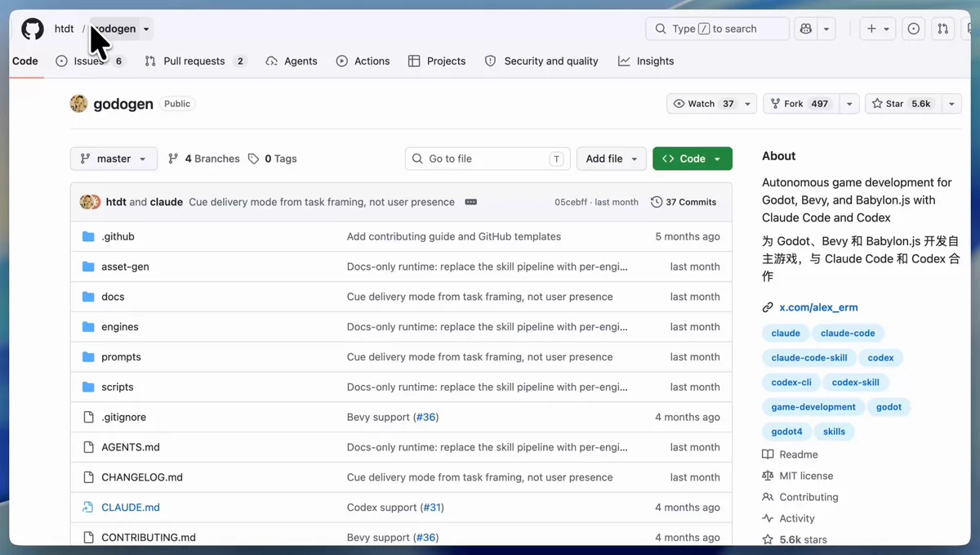The width and height of the screenshot is (980, 555).
Task: Open the pull requests icon in the header
Action: (x=943, y=29)
